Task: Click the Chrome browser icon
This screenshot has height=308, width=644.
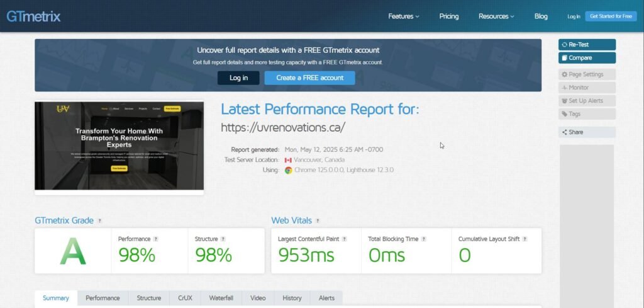Action: pyautogui.click(x=288, y=170)
